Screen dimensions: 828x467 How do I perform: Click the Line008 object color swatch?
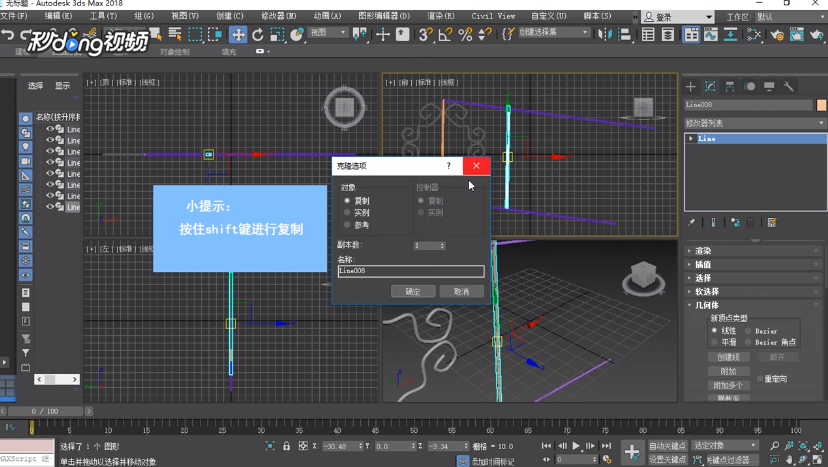[x=821, y=105]
